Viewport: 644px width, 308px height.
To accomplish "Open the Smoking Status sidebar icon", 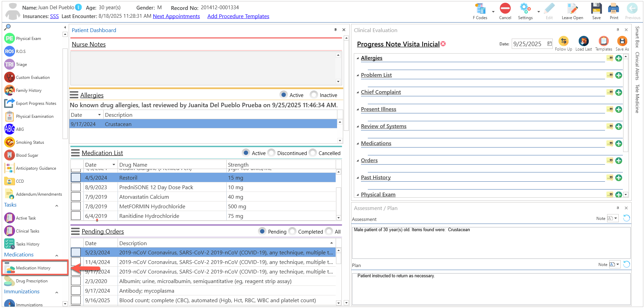I will pos(10,142).
